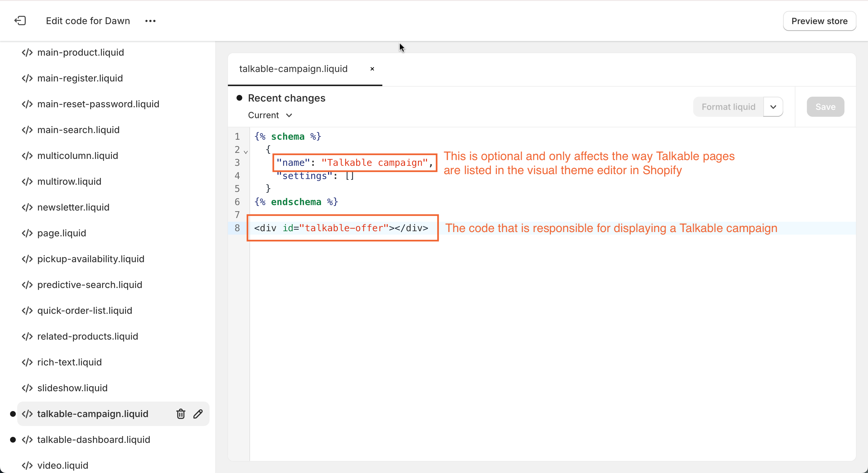Expand the Current version dropdown
The image size is (868, 473).
(270, 115)
